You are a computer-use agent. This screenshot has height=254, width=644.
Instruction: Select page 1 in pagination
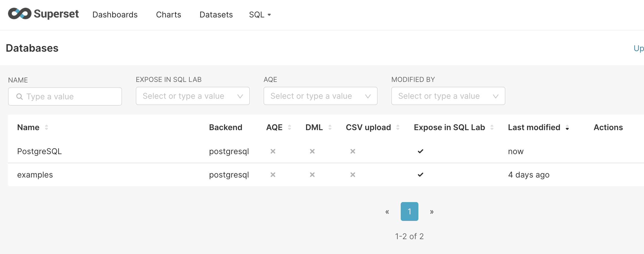click(x=409, y=211)
